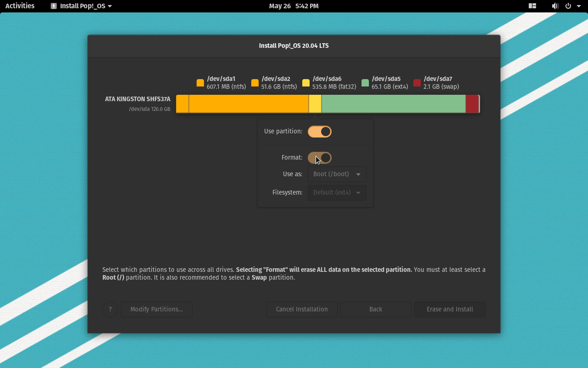
Task: Open the clock and calendar menu
Action: point(294,6)
